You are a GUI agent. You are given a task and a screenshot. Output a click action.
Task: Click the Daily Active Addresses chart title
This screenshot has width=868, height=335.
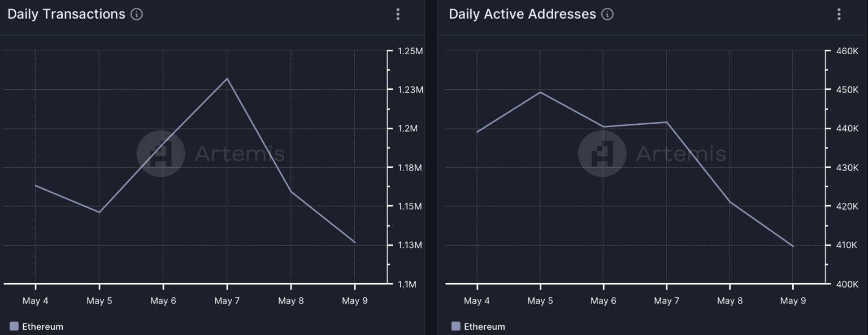click(522, 14)
